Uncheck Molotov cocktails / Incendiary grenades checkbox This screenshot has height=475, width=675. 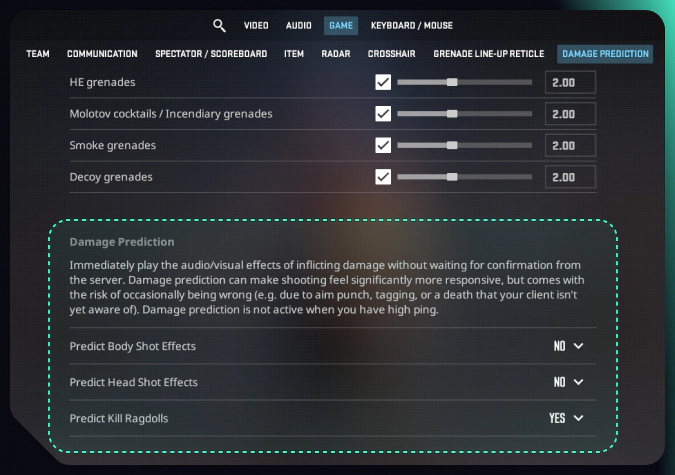383,114
